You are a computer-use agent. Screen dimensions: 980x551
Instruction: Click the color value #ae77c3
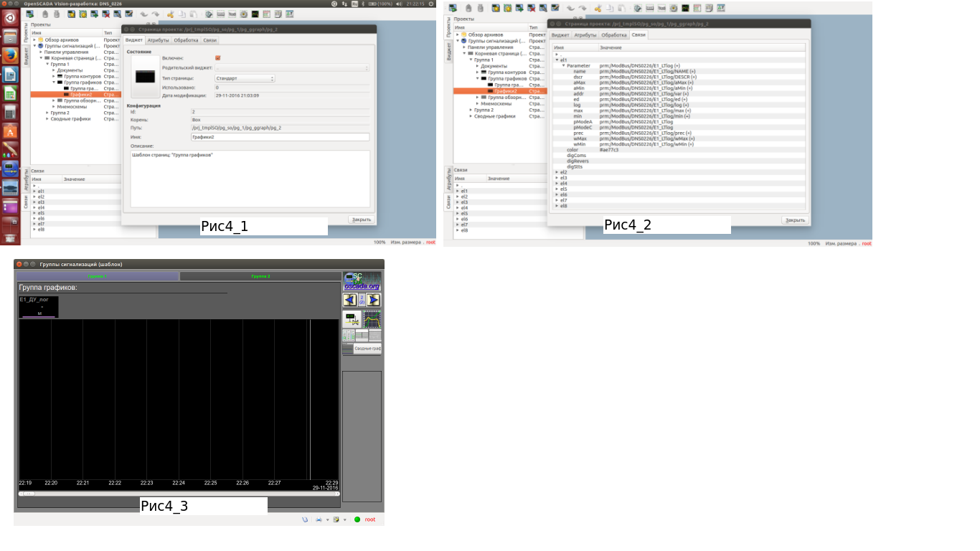pyautogui.click(x=609, y=150)
